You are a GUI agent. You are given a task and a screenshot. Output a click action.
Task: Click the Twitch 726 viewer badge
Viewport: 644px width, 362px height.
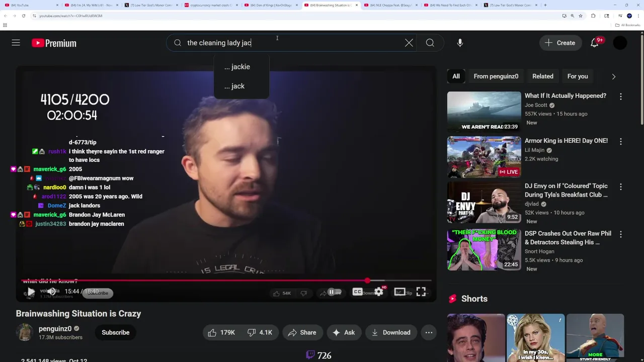pos(319,355)
